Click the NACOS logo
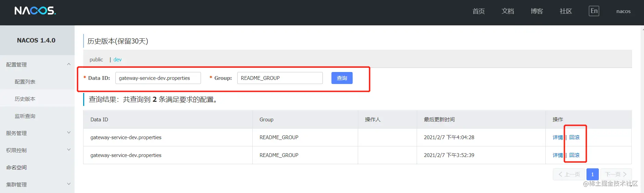The image size is (644, 193). [x=35, y=11]
